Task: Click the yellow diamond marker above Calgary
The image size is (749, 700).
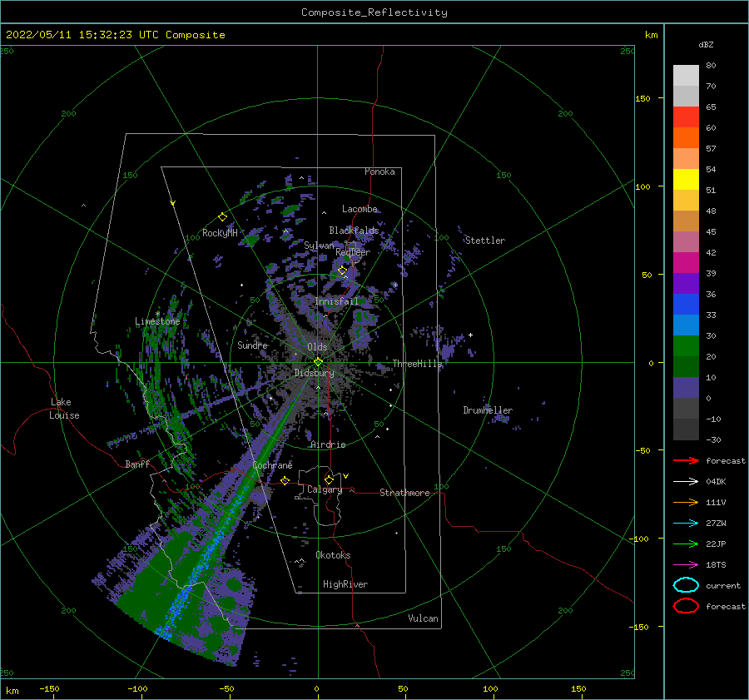Action: (x=329, y=479)
